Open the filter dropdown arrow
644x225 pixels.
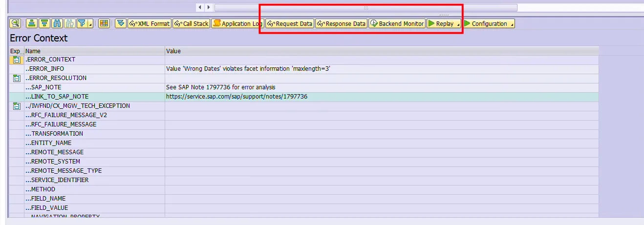(x=90, y=24)
